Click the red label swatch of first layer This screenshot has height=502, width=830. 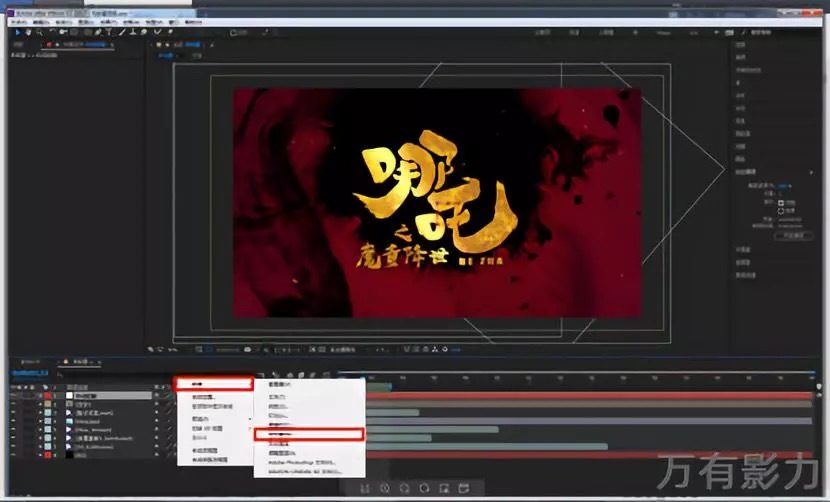pyautogui.click(x=47, y=396)
